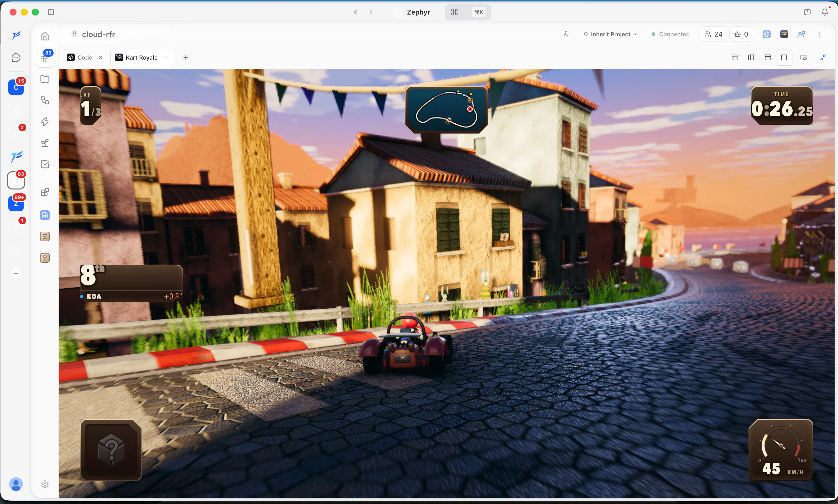Close the Kart Royale tab
The image size is (838, 504).
[x=166, y=57]
